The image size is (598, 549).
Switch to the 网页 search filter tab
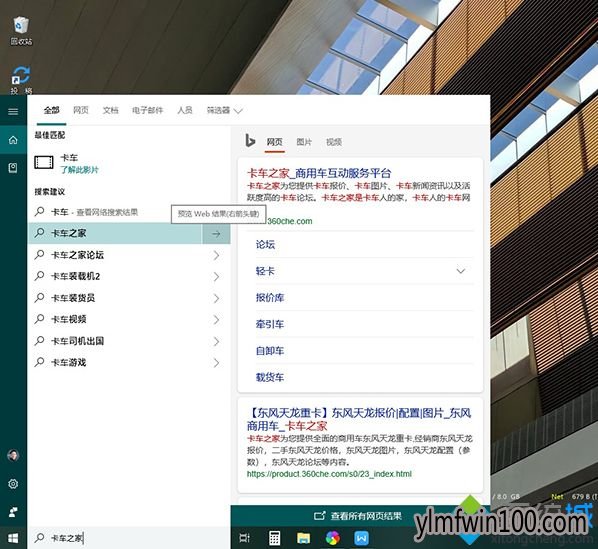81,111
